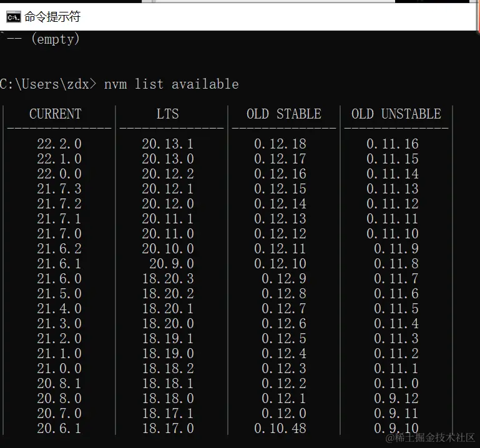Click the CURRENT column header
The height and width of the screenshot is (448, 480).
click(x=56, y=114)
